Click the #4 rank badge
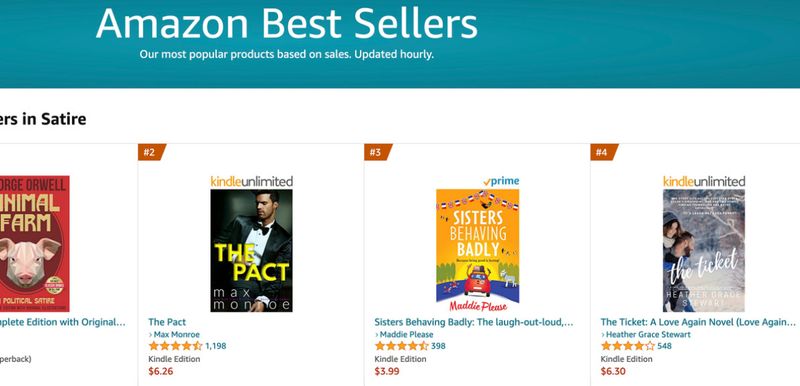The image size is (800, 386). (x=604, y=152)
